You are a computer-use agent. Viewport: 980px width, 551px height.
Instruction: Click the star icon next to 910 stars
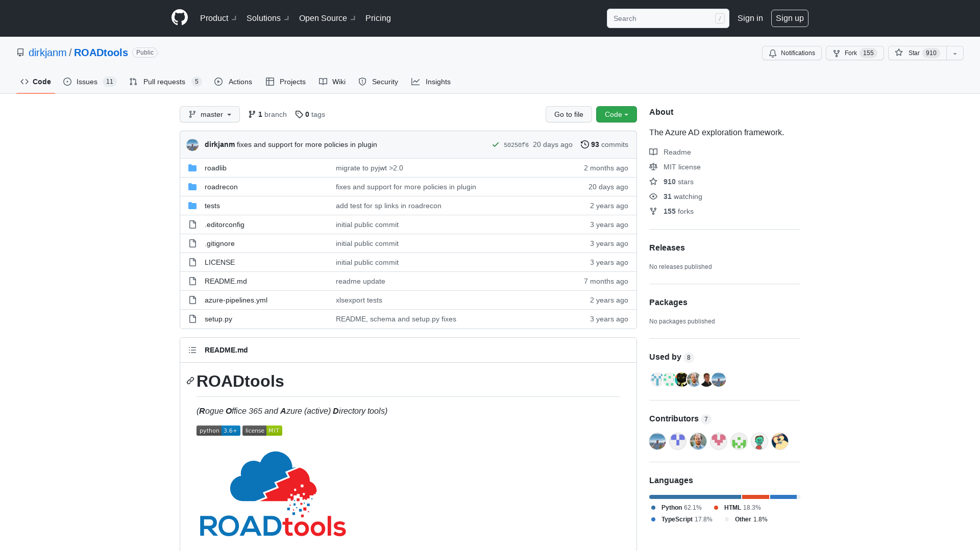[653, 182]
